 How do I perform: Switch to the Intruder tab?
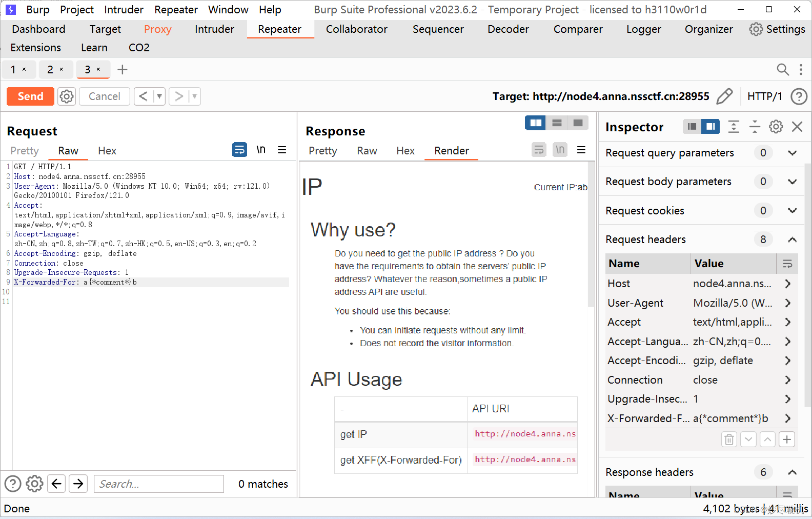214,29
